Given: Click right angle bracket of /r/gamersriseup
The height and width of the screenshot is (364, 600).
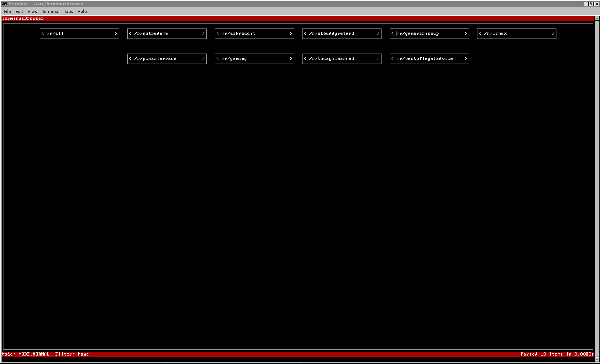Looking at the screenshot, I should [x=466, y=34].
